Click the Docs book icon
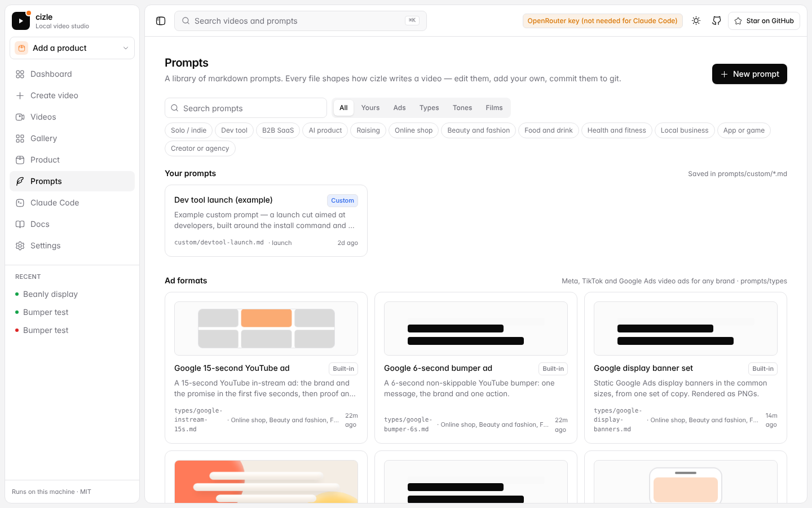The image size is (812, 508). 20,224
